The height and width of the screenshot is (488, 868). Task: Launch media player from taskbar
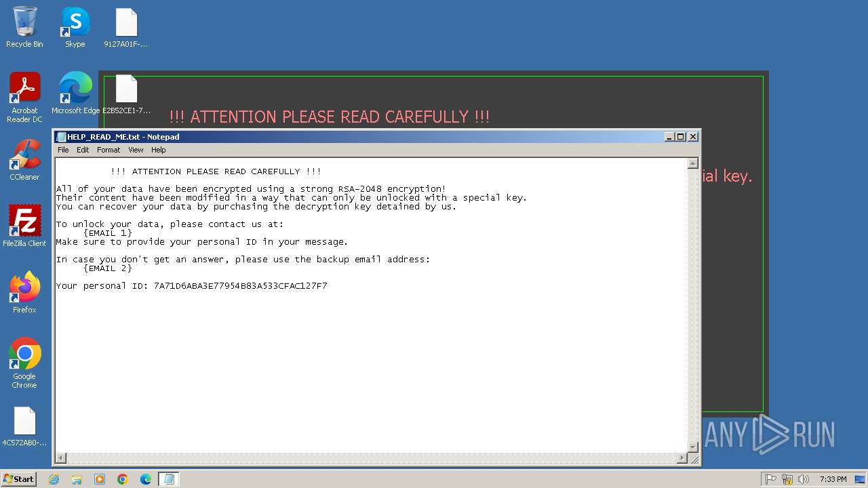pyautogui.click(x=100, y=479)
